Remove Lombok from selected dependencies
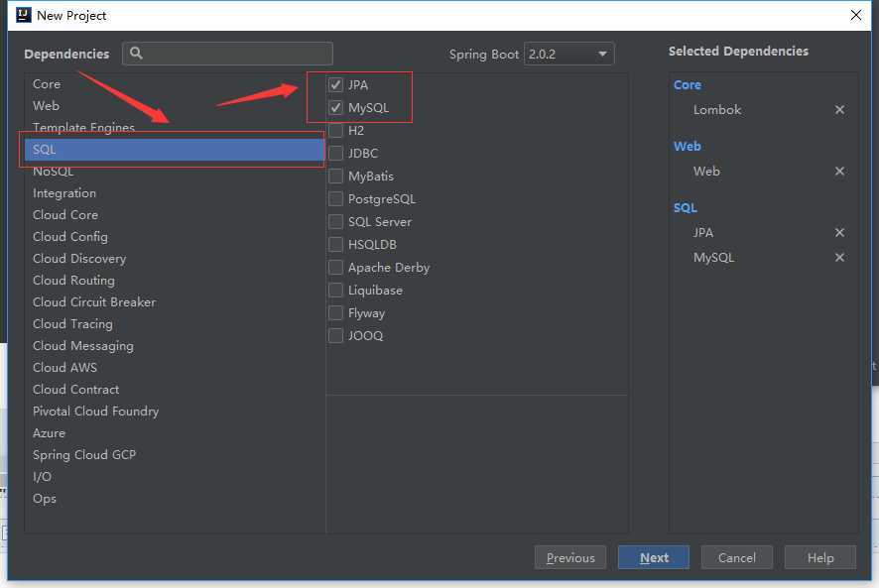 [839, 110]
